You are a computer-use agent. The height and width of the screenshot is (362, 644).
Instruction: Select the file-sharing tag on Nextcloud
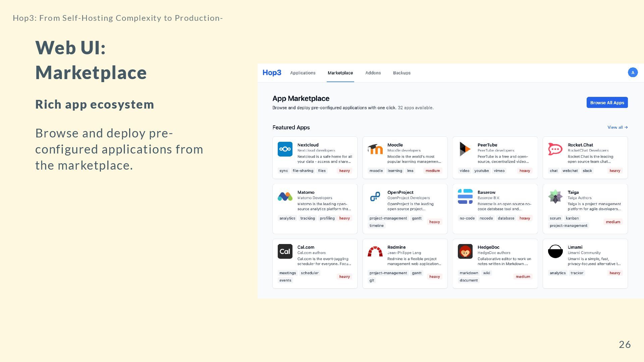[303, 171]
